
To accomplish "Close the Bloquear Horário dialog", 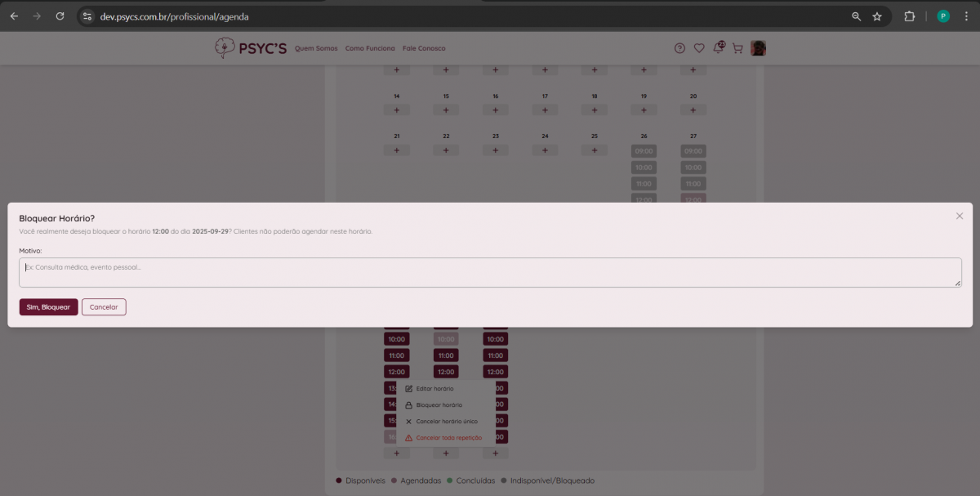I will (x=960, y=216).
